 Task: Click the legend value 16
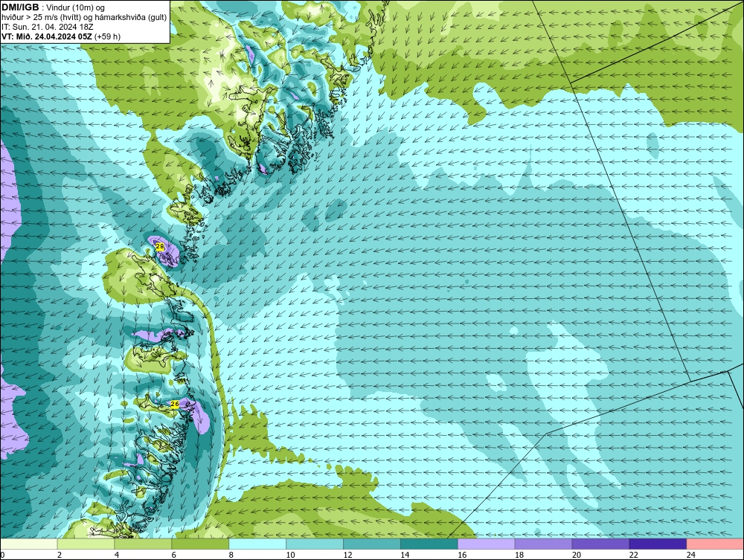click(x=462, y=555)
